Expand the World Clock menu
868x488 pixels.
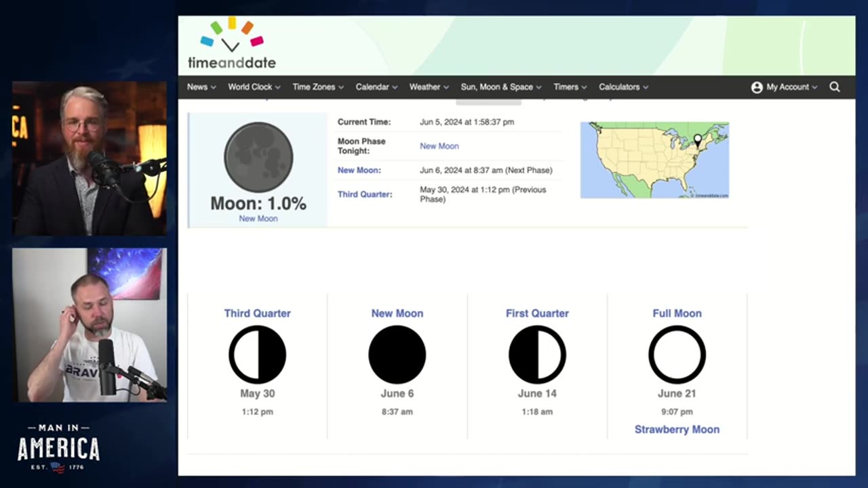(x=254, y=87)
